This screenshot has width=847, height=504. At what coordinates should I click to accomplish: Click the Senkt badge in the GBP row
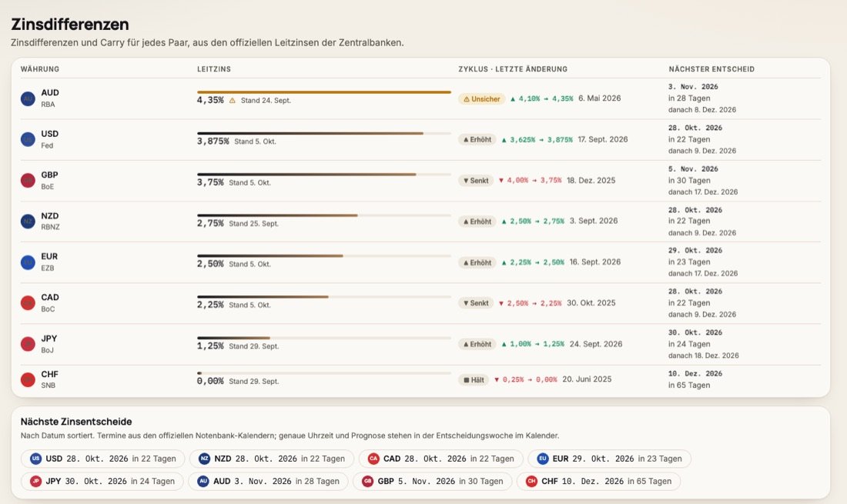[x=476, y=181]
